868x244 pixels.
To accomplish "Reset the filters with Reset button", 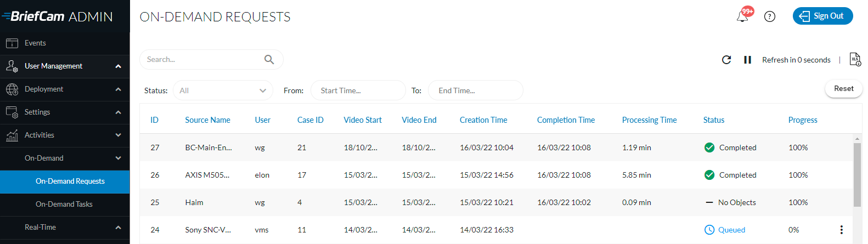I will pos(843,88).
